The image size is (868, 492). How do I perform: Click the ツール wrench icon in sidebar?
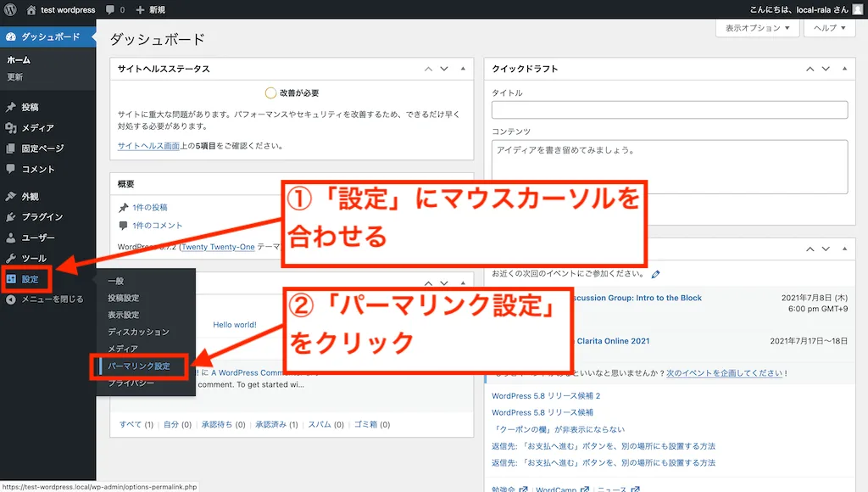point(10,258)
